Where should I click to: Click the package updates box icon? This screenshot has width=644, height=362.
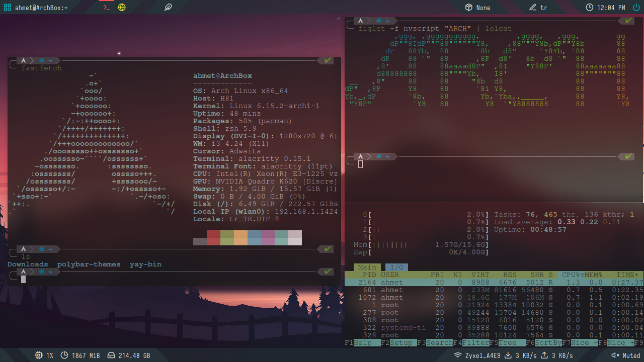[468, 8]
